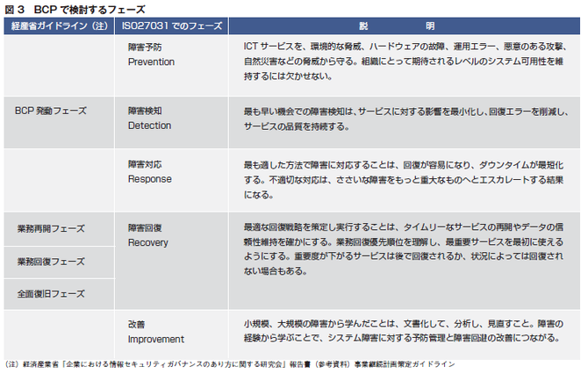Image resolution: width=588 pixels, height=374 pixels.
Task: Click the word Recovery
Action: (x=148, y=241)
